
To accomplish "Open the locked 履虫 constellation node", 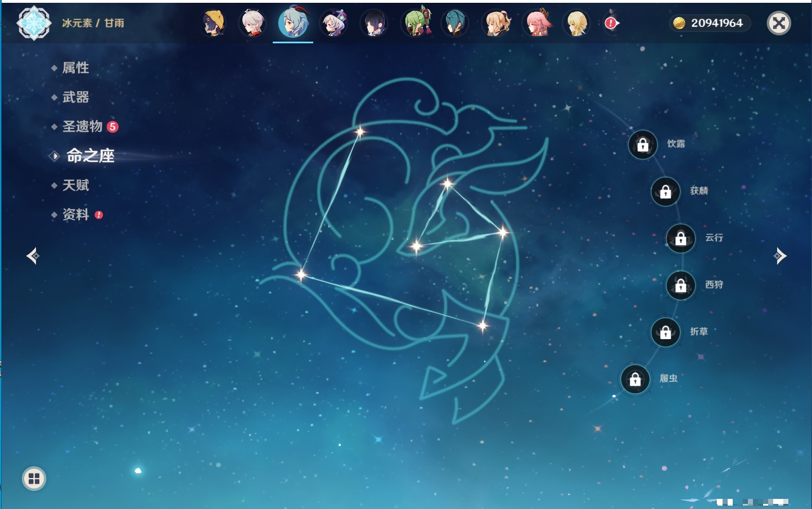I will pos(635,380).
